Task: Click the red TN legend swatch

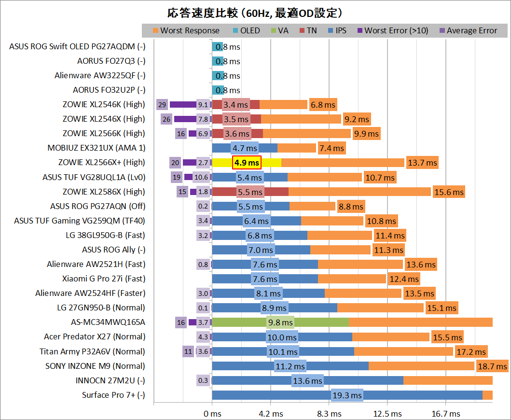Action: click(302, 30)
